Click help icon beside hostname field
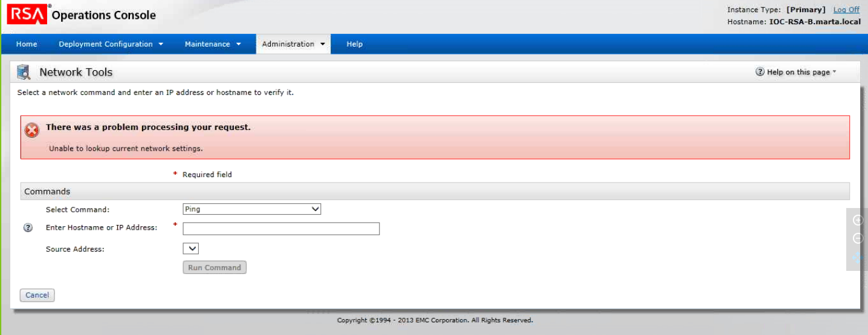Viewport: 868px width, 335px height. (x=27, y=228)
